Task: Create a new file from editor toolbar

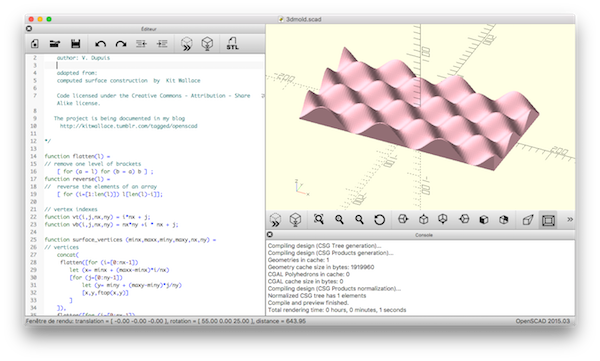Action: point(35,44)
